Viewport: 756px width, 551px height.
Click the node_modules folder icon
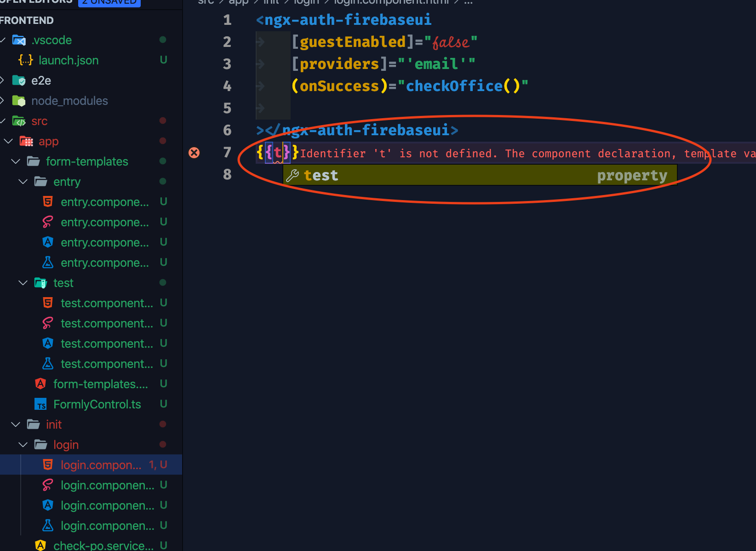(x=18, y=100)
